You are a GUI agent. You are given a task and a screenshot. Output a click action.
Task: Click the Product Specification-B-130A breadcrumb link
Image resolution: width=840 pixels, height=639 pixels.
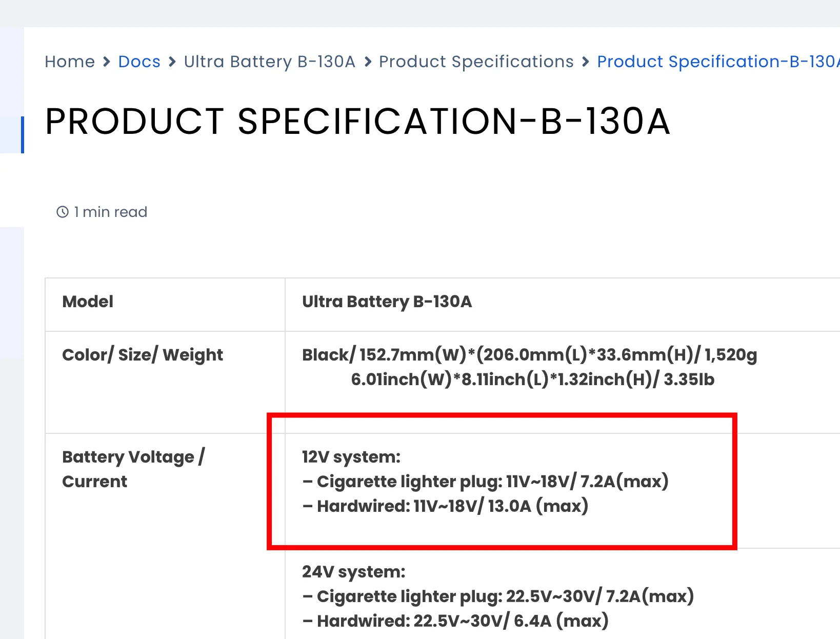(x=718, y=62)
